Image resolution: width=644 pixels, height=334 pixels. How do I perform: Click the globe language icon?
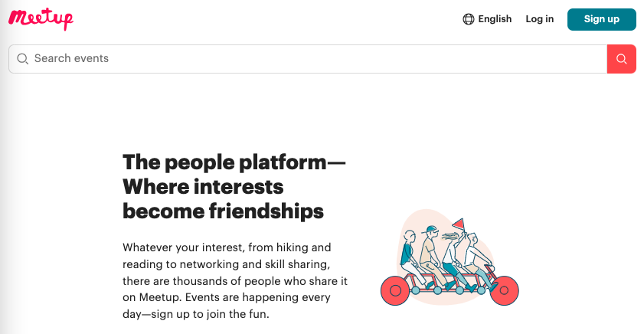point(468,19)
